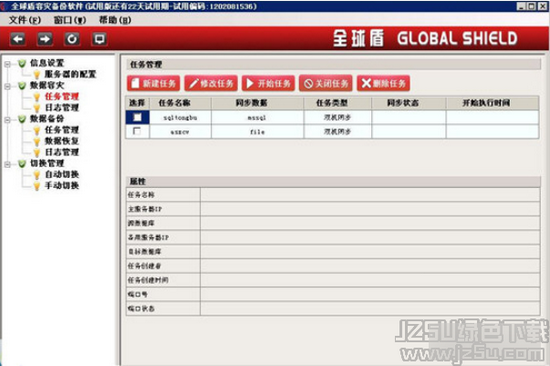Click the 端口号 property label
The height and width of the screenshot is (366, 550).
tap(138, 294)
